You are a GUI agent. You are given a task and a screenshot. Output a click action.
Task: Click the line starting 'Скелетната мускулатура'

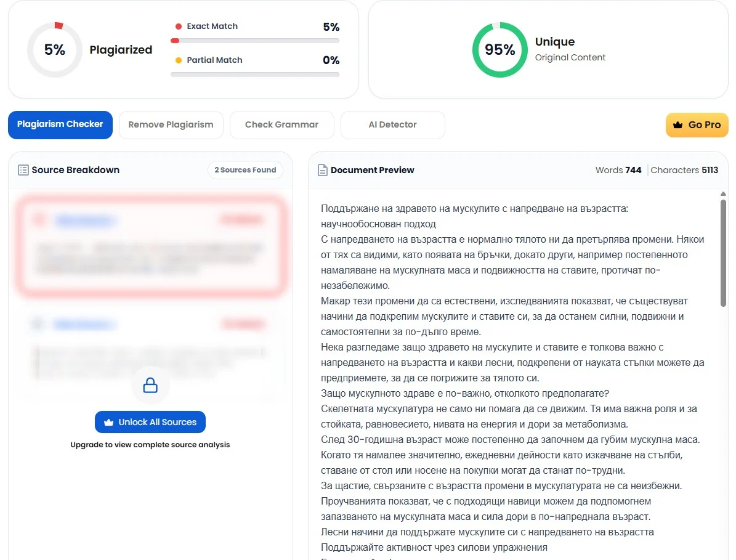coord(509,409)
